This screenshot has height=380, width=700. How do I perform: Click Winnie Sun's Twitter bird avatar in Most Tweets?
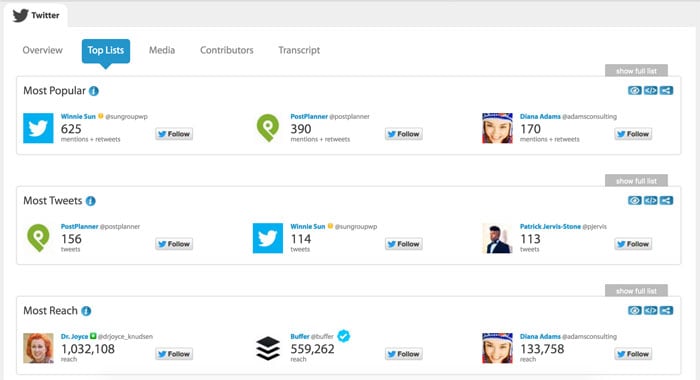click(x=268, y=238)
